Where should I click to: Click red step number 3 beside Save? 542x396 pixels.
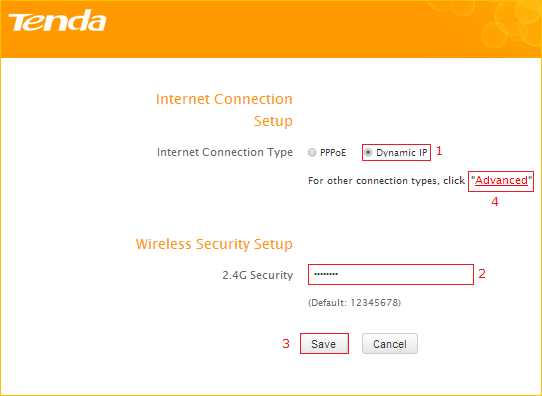286,343
